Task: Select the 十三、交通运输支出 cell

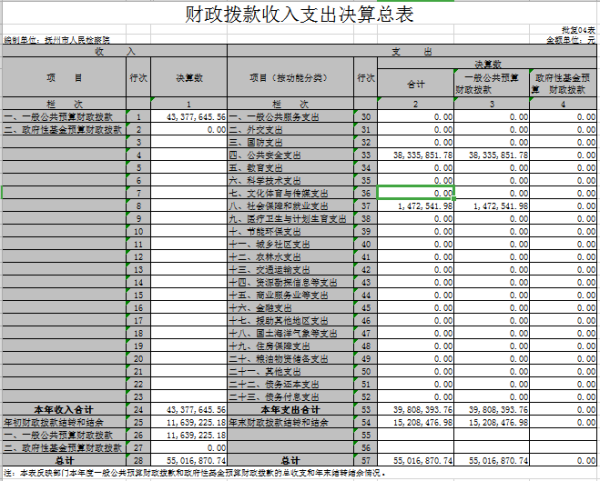Action: point(290,269)
